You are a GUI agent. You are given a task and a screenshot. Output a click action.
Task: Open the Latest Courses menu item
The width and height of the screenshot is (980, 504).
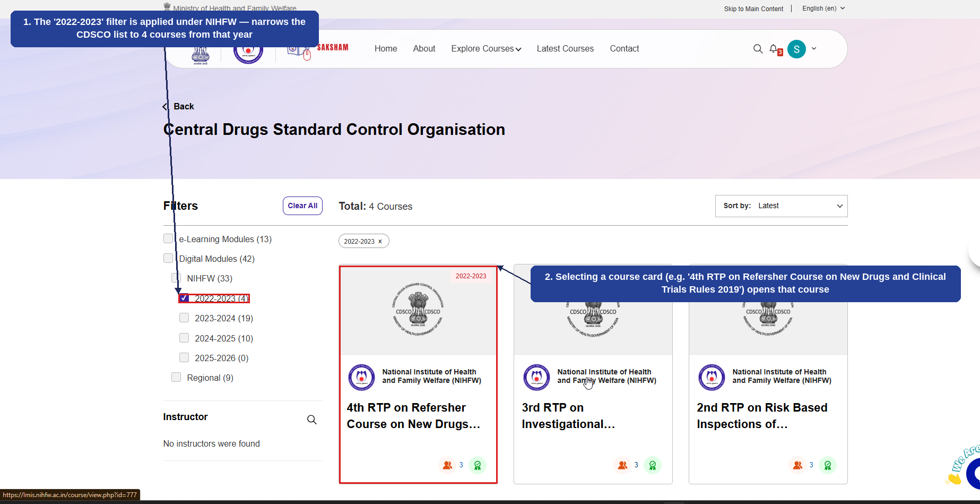point(565,49)
